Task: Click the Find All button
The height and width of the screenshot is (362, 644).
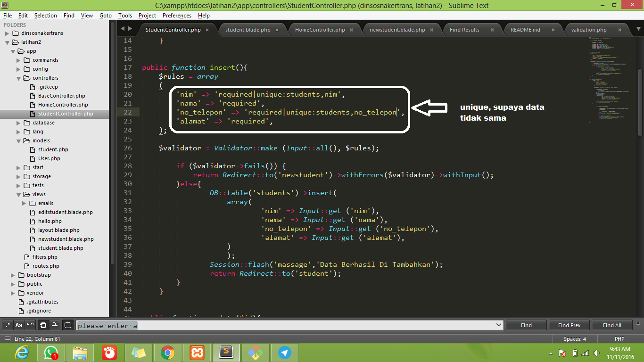Action: [612, 325]
